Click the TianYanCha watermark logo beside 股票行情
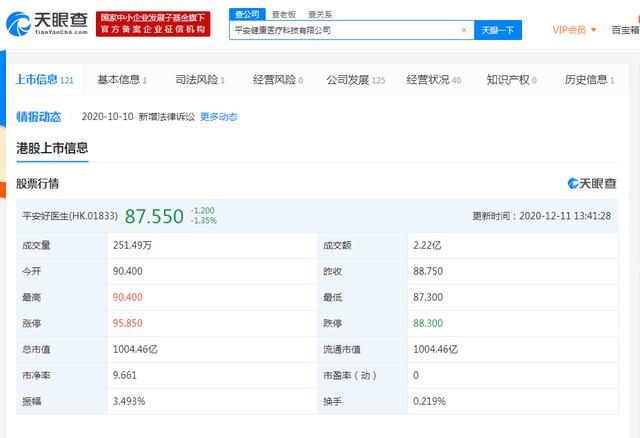This screenshot has width=640, height=438. tap(592, 183)
